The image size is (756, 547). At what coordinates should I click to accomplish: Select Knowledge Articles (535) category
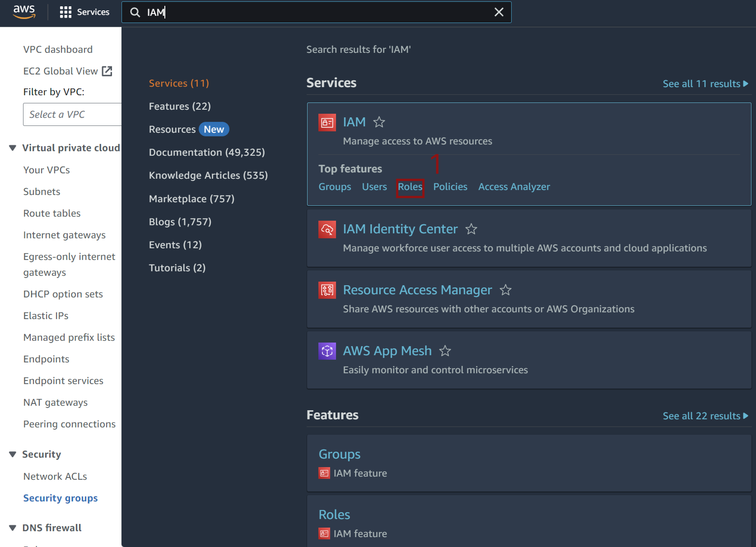point(208,175)
